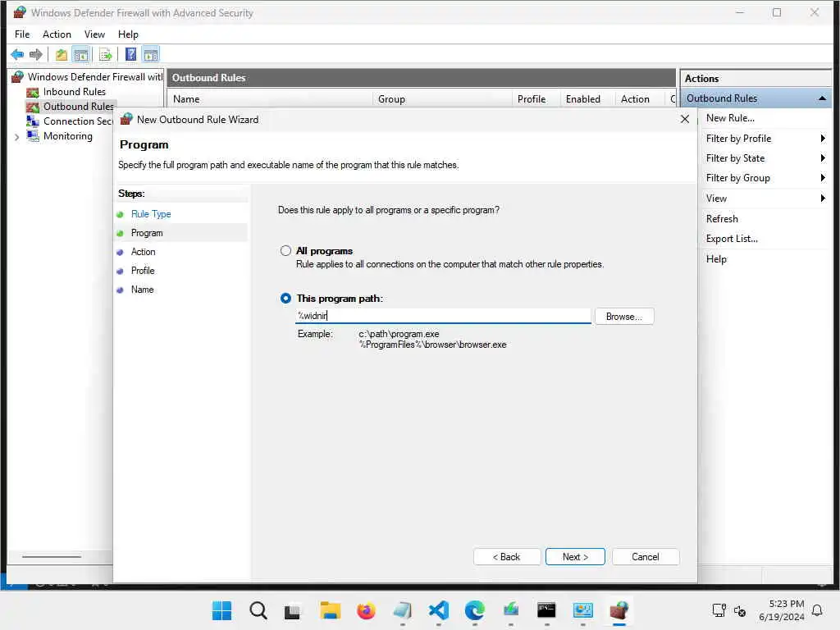
Task: Sort by the Group column header
Action: (x=442, y=99)
